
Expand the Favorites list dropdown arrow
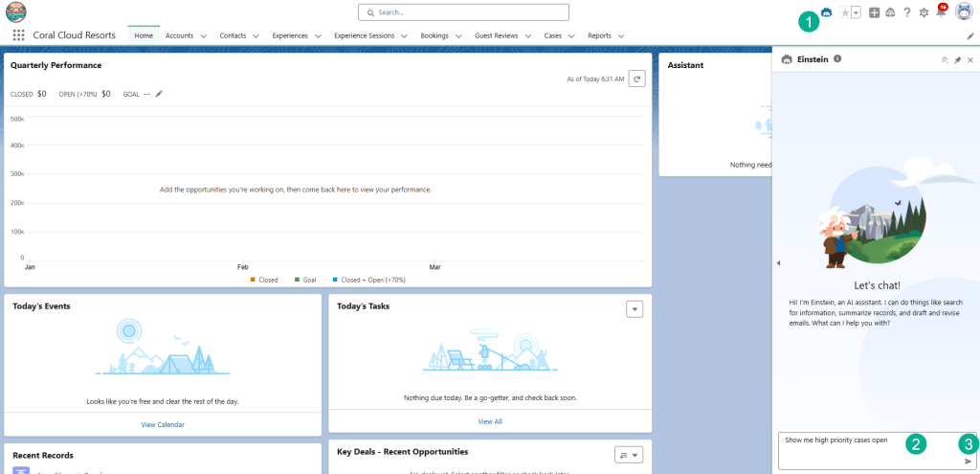[856, 12]
